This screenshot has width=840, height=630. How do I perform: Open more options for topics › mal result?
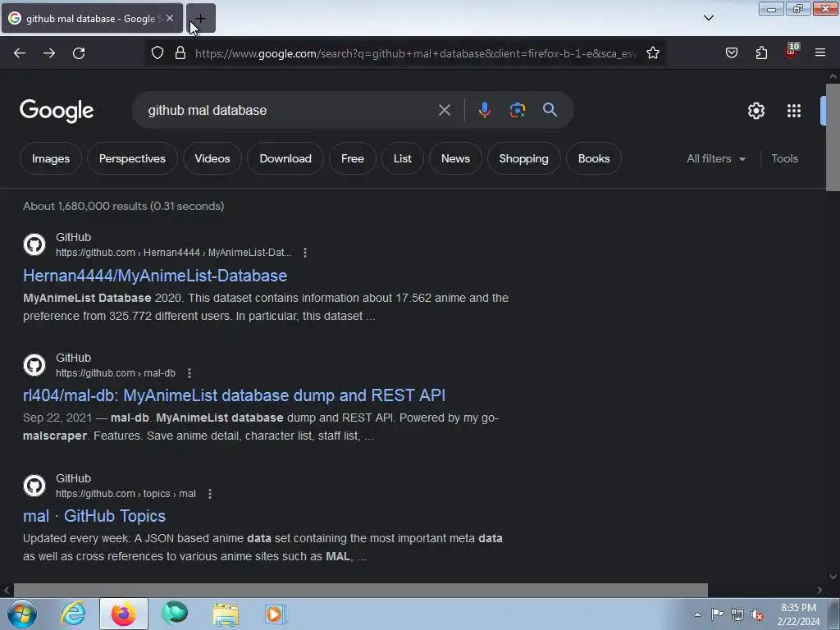210,493
